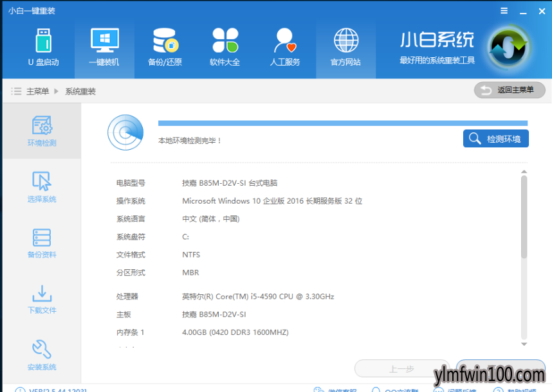Click the 主板 技嘉 B85M-D2V-SI value
The width and height of the screenshot is (552, 392).
pos(214,315)
